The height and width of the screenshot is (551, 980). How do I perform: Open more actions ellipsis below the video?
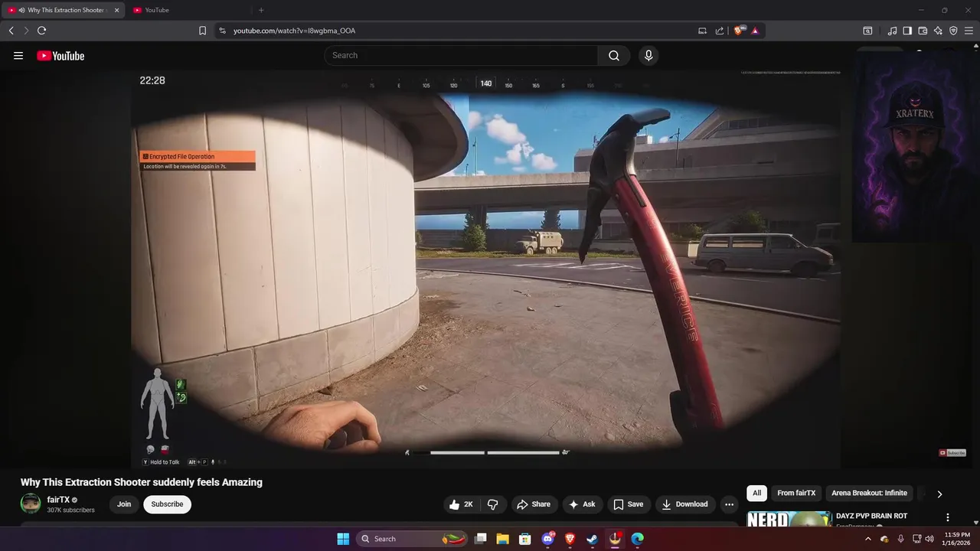(729, 504)
